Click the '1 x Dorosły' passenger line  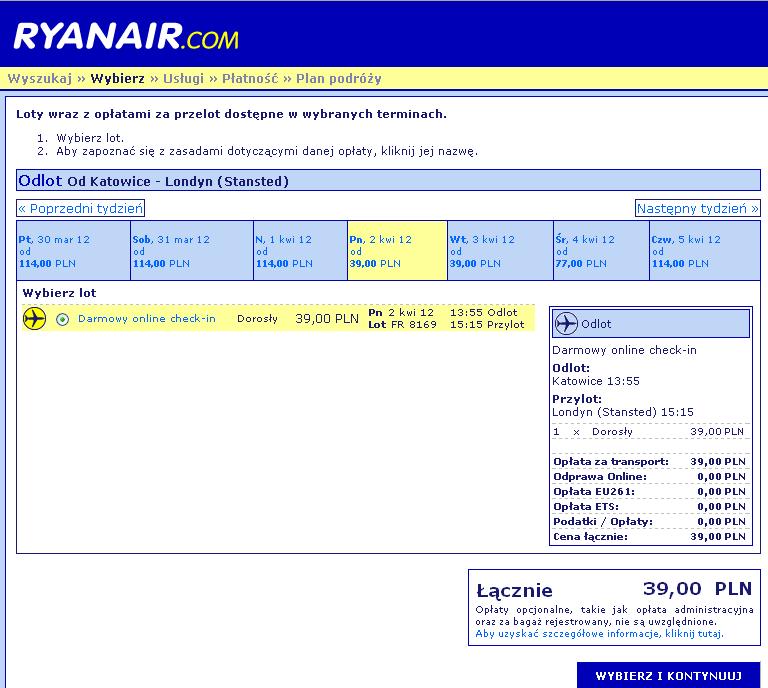pyautogui.click(x=649, y=431)
